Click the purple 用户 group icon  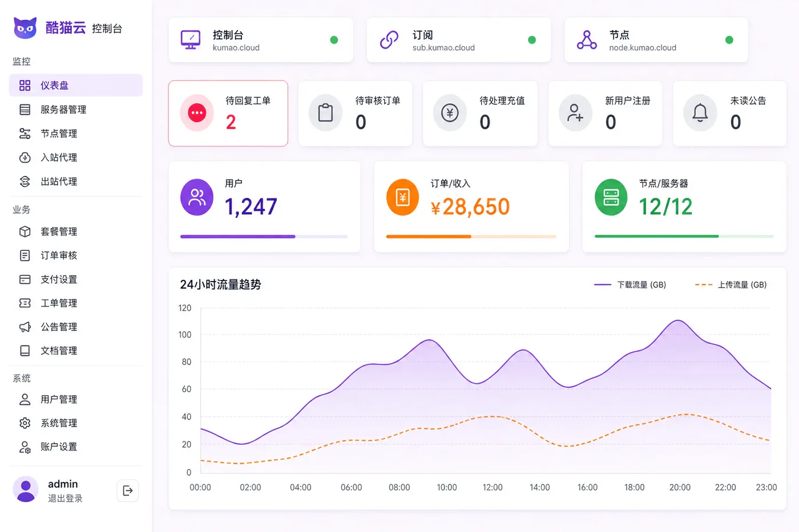tap(197, 197)
